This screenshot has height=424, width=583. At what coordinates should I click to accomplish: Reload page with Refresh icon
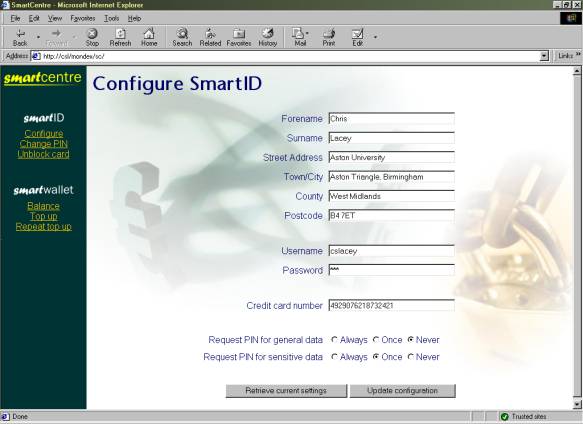click(120, 37)
